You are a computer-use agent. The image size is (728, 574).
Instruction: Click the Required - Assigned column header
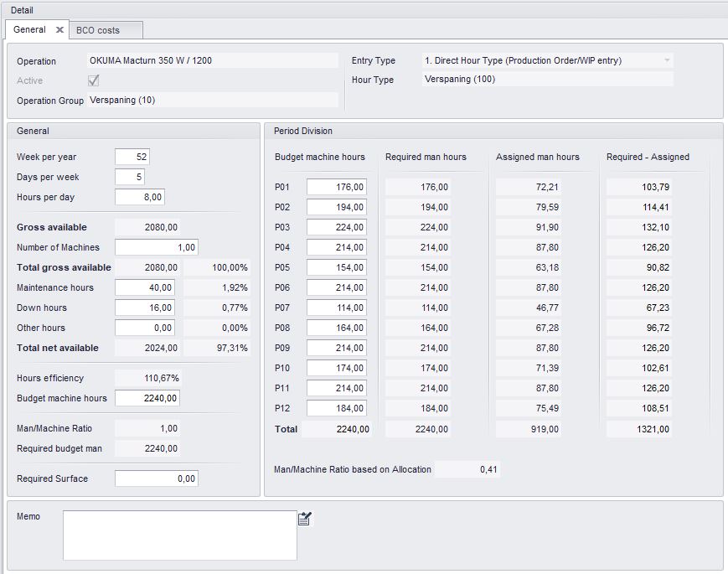click(648, 157)
